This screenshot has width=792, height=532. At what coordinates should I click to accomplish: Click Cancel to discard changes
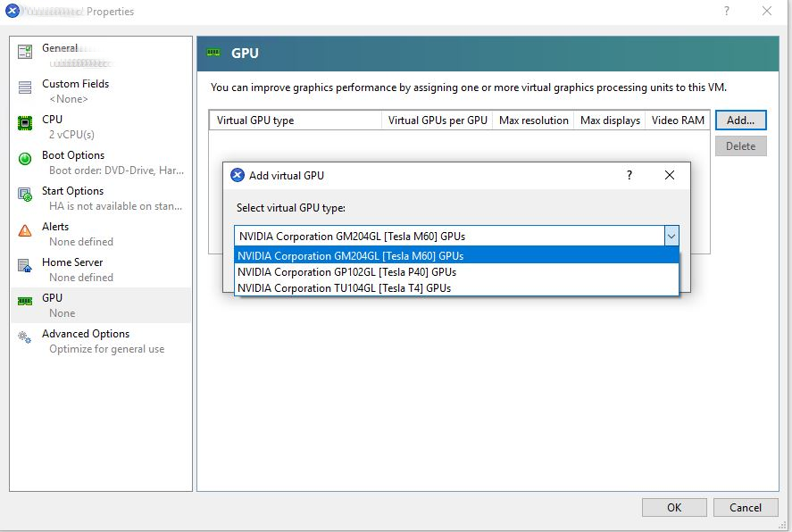745,506
